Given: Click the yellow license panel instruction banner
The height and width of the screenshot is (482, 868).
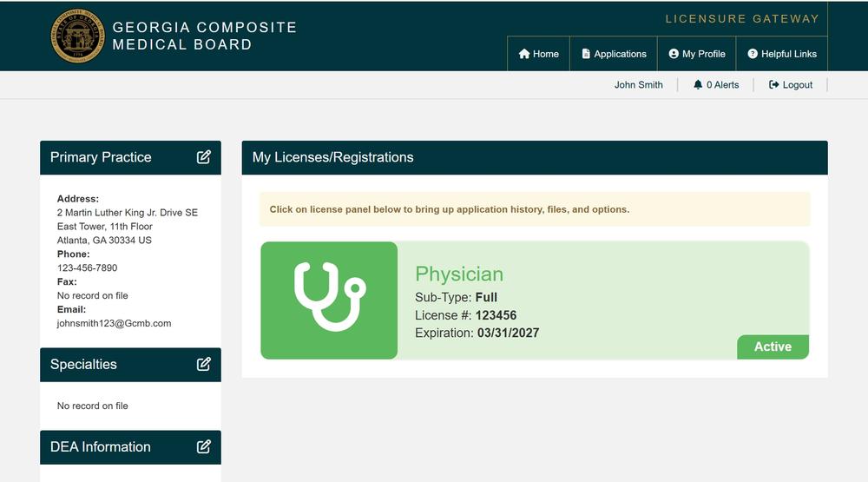Looking at the screenshot, I should tap(534, 209).
